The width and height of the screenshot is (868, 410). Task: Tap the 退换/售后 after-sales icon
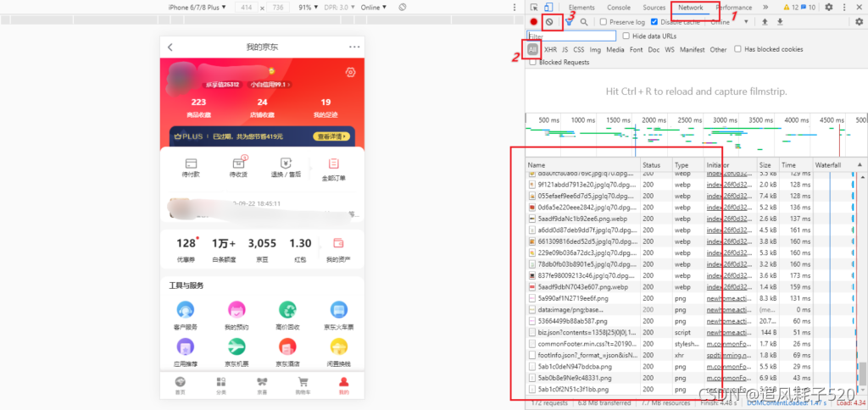(x=286, y=163)
